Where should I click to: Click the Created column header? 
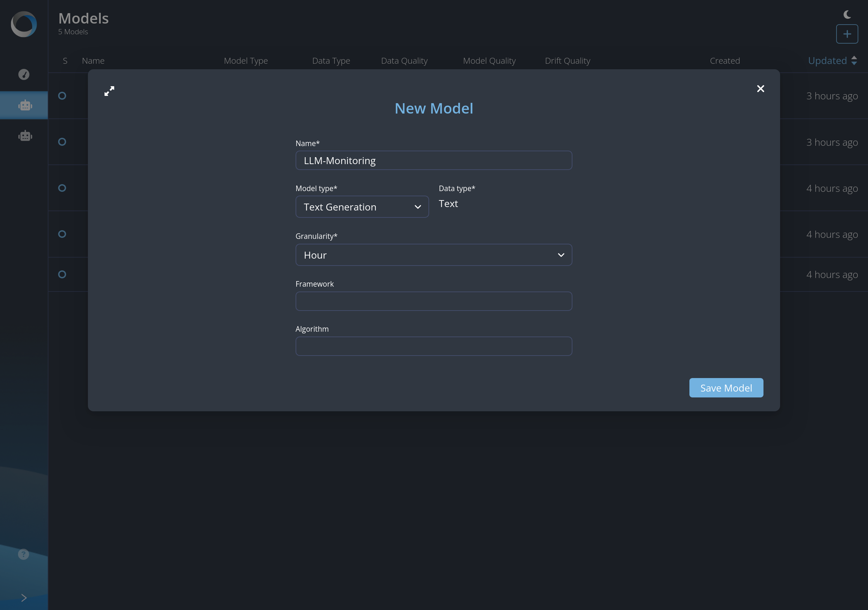tap(724, 61)
